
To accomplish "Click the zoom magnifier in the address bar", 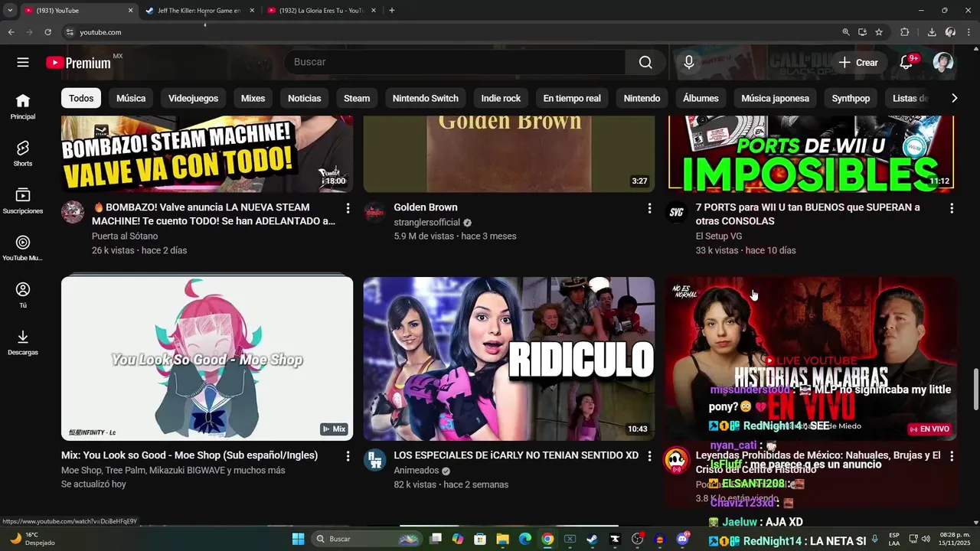I will click(x=845, y=32).
